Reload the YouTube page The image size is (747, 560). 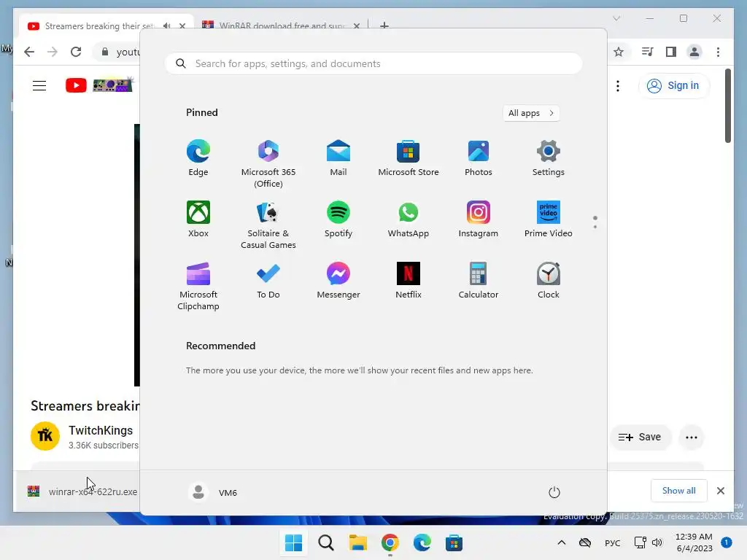(76, 52)
